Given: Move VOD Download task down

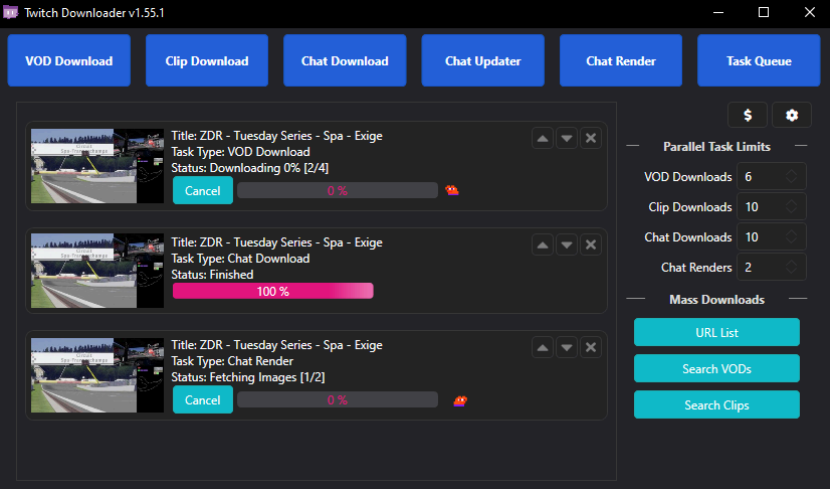Looking at the screenshot, I should [566, 139].
